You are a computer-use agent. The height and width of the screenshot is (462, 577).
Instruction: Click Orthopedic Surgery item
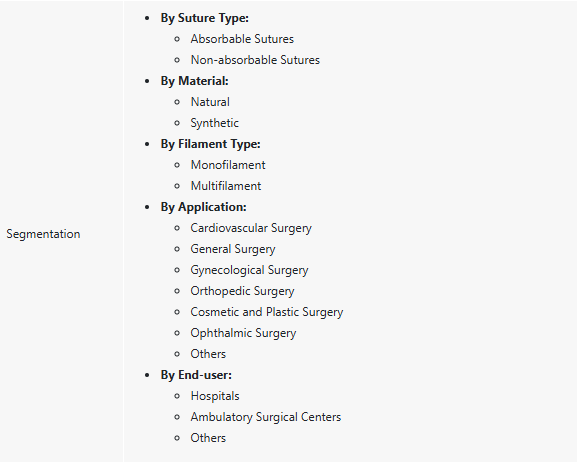click(x=243, y=291)
